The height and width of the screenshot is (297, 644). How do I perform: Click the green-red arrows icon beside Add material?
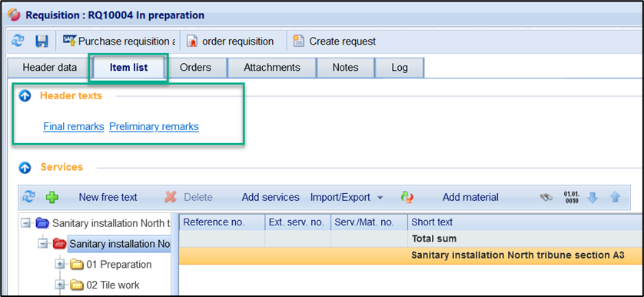407,198
